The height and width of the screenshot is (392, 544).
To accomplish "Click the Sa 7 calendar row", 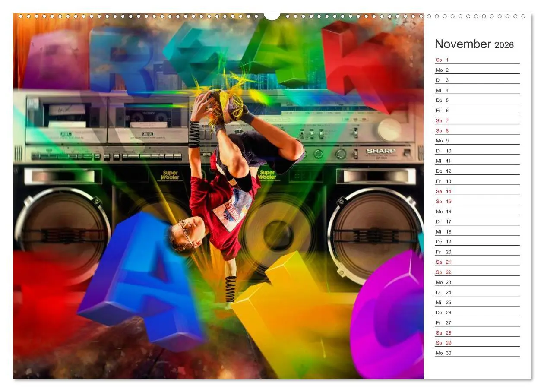I will click(477, 120).
